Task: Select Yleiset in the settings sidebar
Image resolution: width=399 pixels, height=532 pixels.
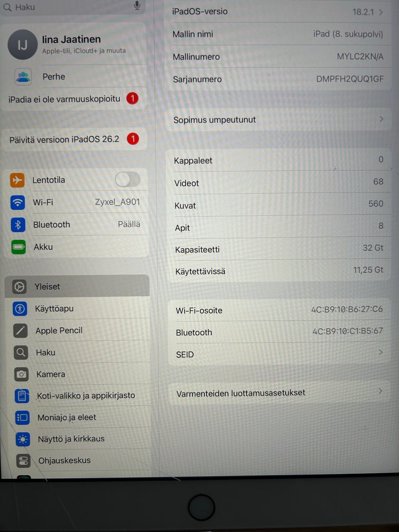Action: point(77,286)
